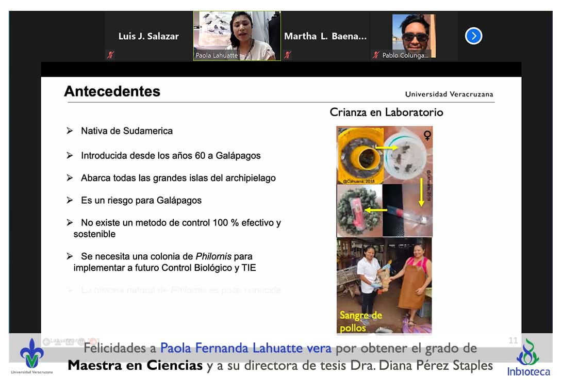Image resolution: width=562 pixels, height=392 pixels.
Task: Click the female symbol on the lab photo
Action: (426, 136)
